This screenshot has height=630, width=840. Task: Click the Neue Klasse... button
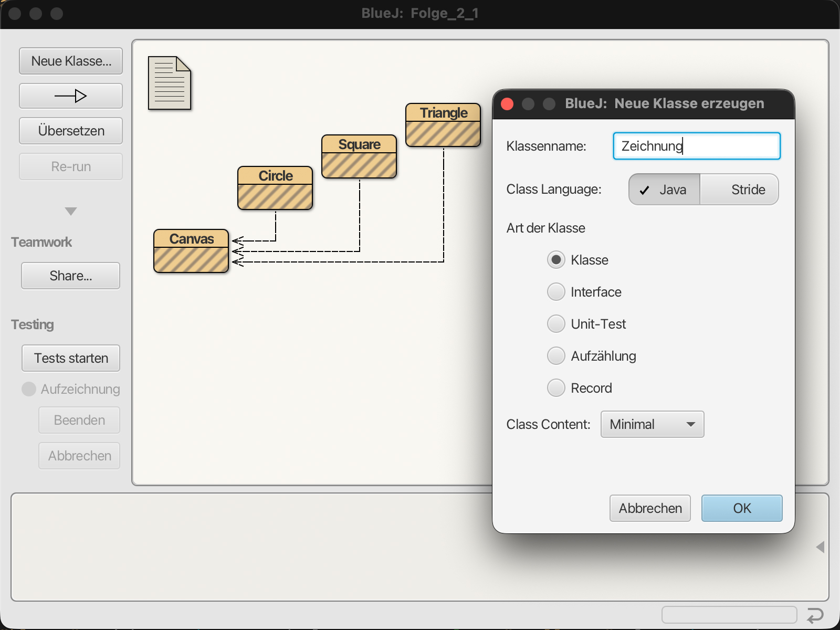click(x=71, y=61)
